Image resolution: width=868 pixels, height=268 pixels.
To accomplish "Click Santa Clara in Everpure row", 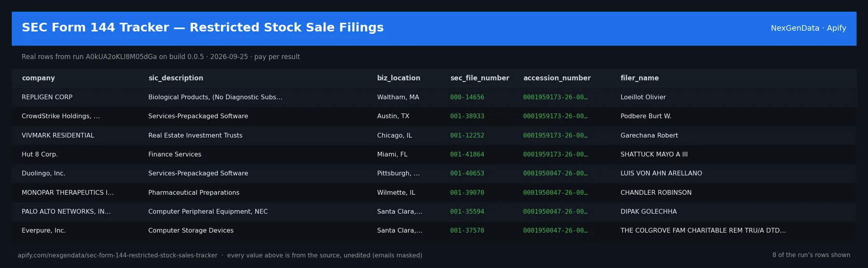I will [400, 230].
